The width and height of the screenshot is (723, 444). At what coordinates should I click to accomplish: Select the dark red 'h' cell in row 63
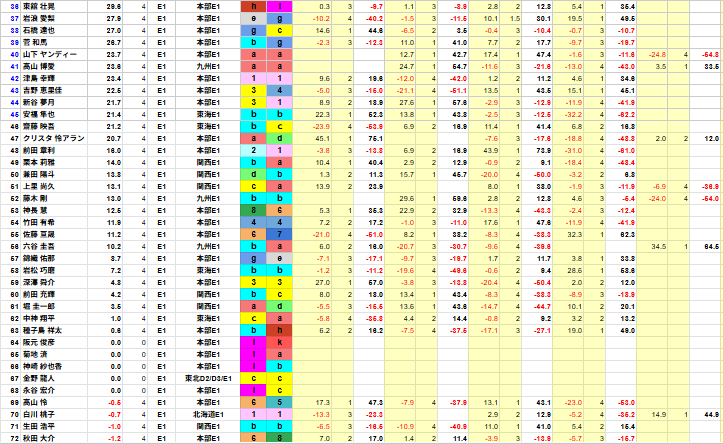[279, 331]
